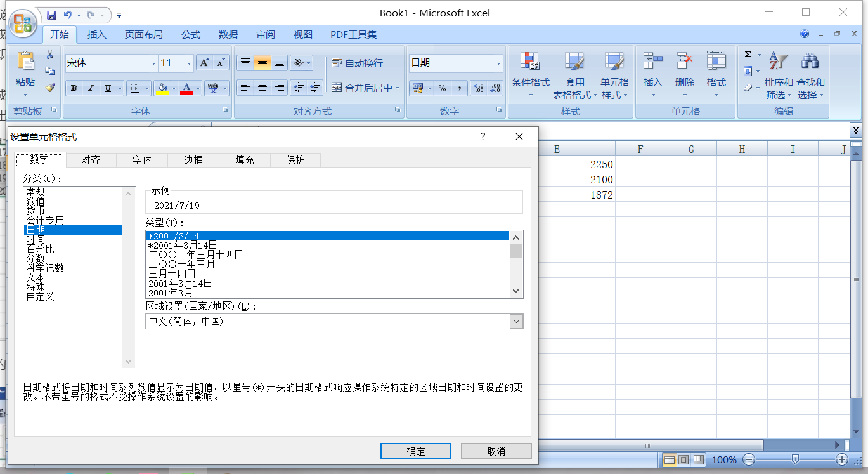
Task: Click the Paste clipboard icon
Action: pyautogui.click(x=25, y=61)
